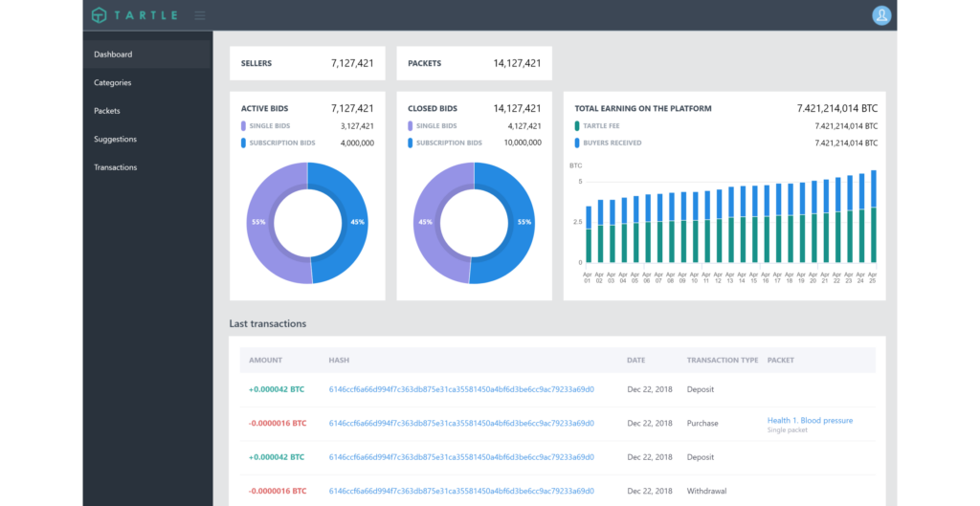Click the DATE column header
The width and height of the screenshot is (980, 506).
tap(636, 361)
